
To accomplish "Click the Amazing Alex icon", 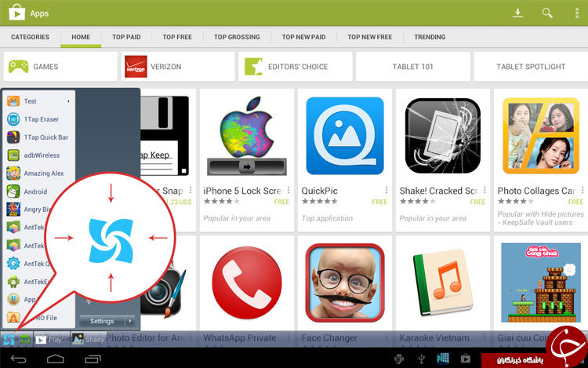I will tap(13, 173).
